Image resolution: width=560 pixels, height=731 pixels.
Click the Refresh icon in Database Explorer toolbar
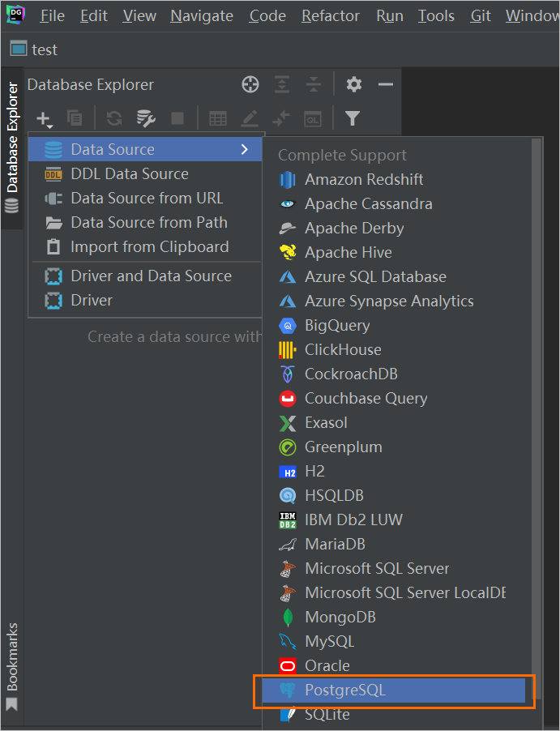coord(114,118)
